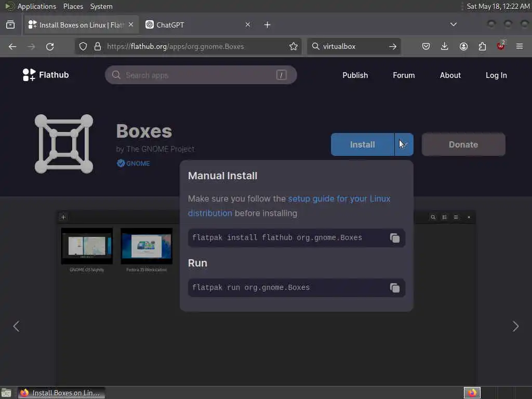Close the ChatGPT tab
The image size is (532, 399).
click(248, 25)
